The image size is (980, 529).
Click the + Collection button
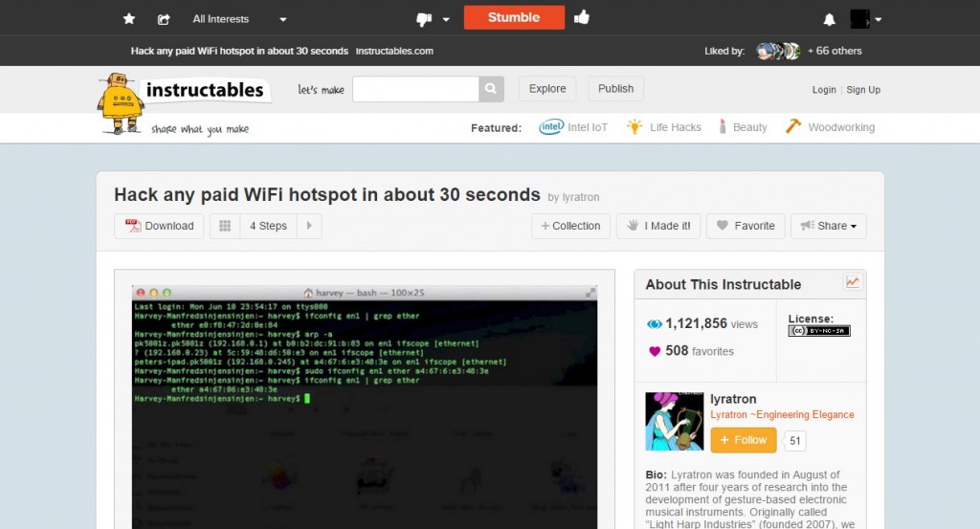[x=570, y=226]
